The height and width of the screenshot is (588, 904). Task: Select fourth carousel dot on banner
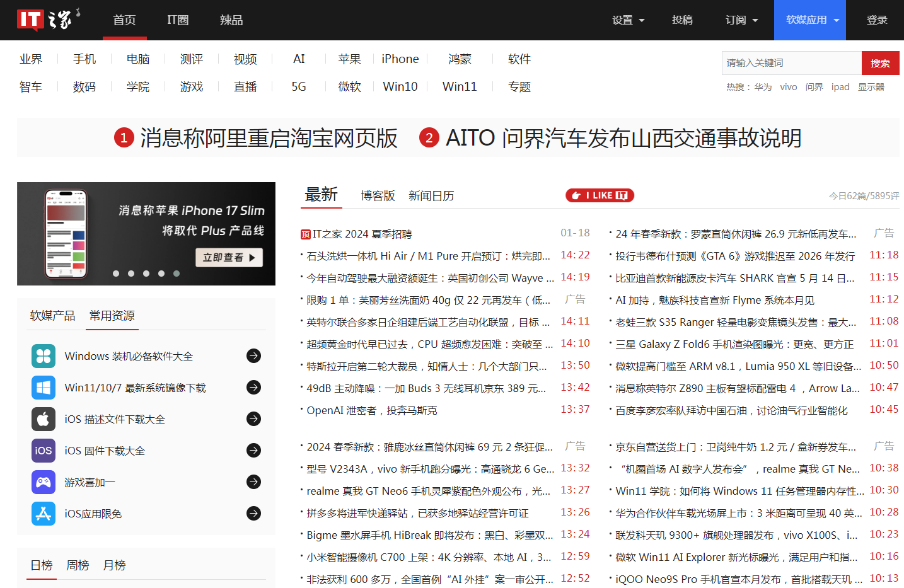point(161,274)
